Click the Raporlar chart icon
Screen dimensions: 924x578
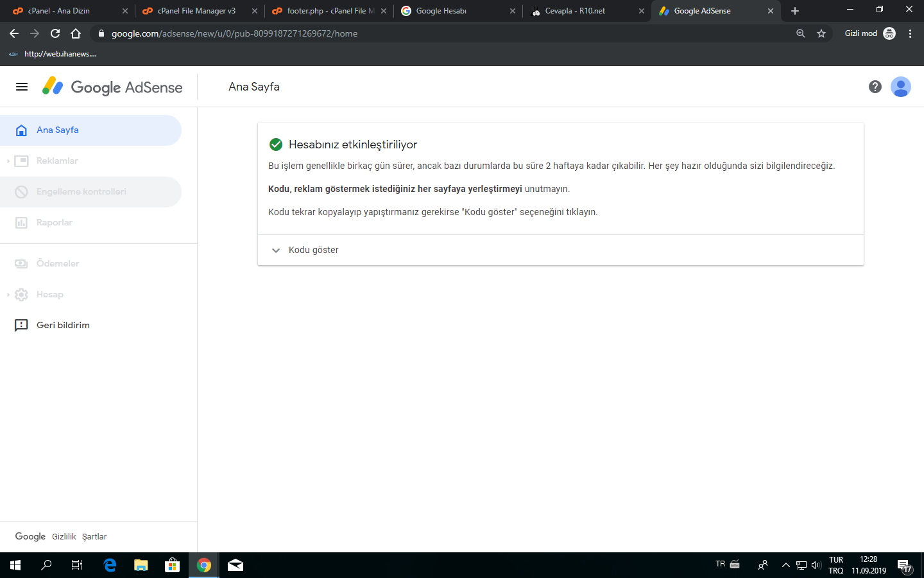tap(21, 223)
